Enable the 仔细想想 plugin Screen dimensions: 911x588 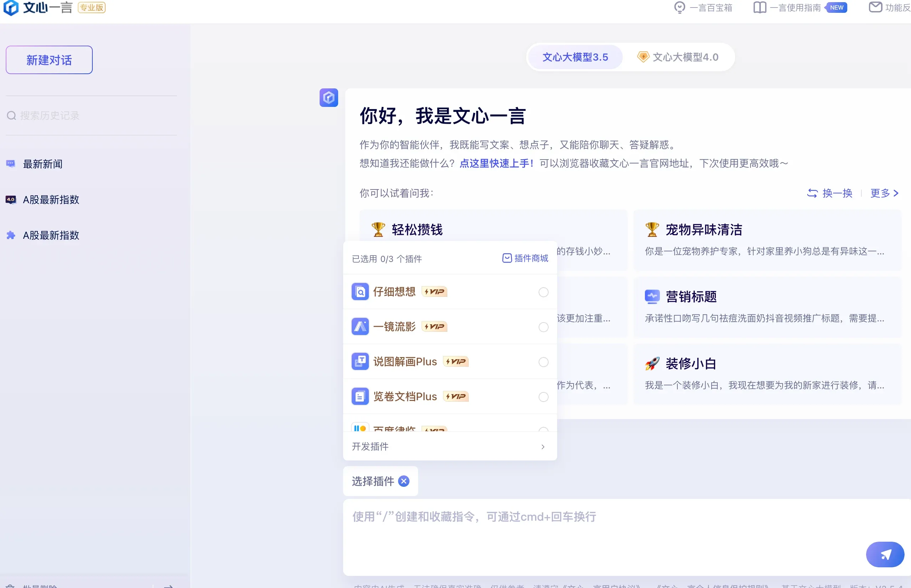coord(543,292)
